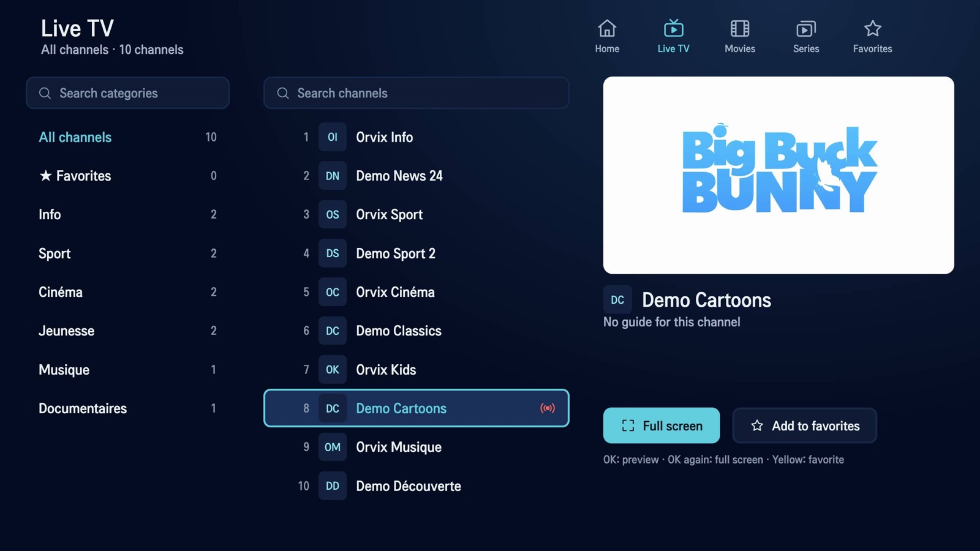Click the live broadcast icon on Demo Cartoons
Image resolution: width=980 pixels, height=551 pixels.
[x=548, y=408]
